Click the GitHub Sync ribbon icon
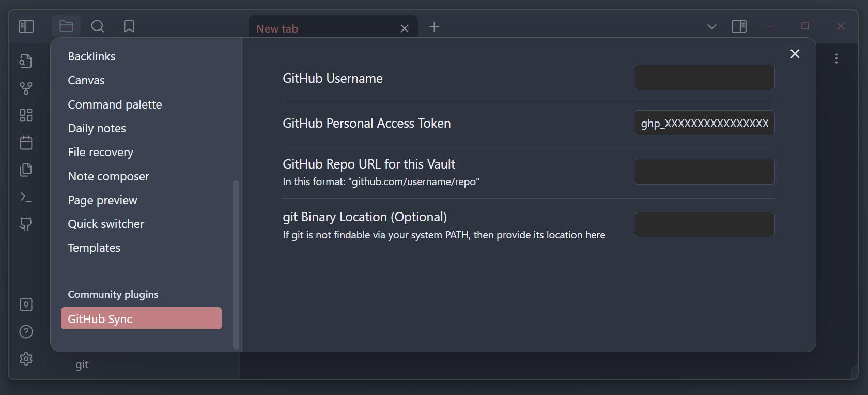The image size is (868, 395). point(26,224)
